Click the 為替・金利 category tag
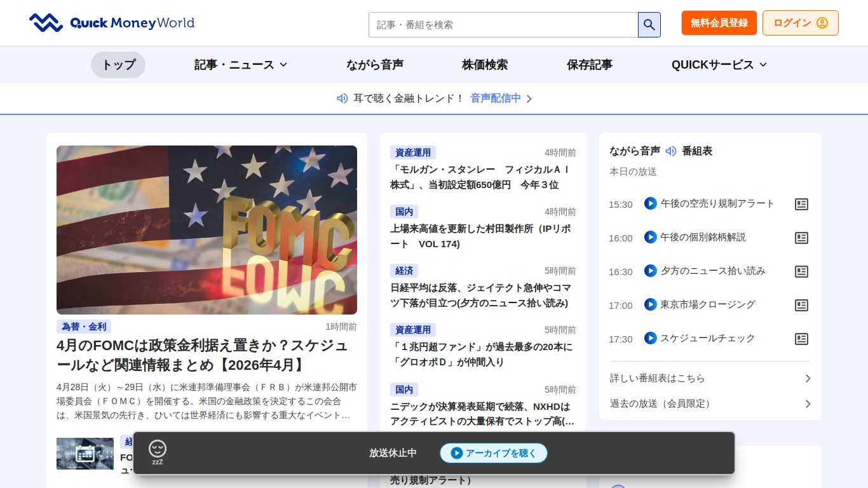 coord(84,327)
